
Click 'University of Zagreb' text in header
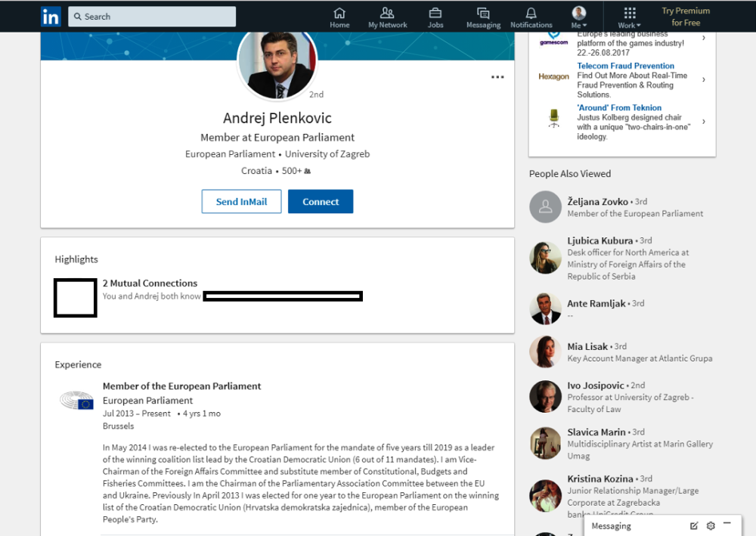pos(327,154)
